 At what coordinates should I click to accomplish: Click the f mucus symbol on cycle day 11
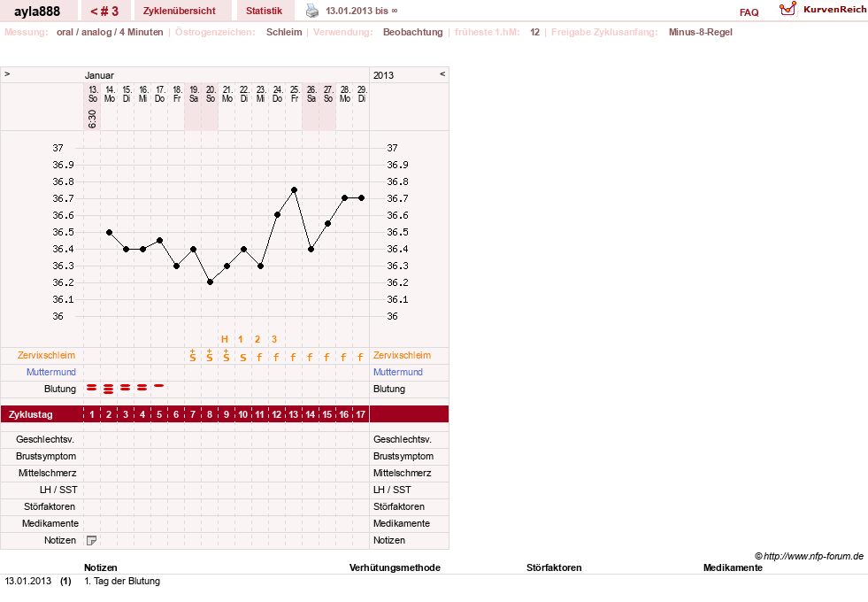tap(259, 357)
